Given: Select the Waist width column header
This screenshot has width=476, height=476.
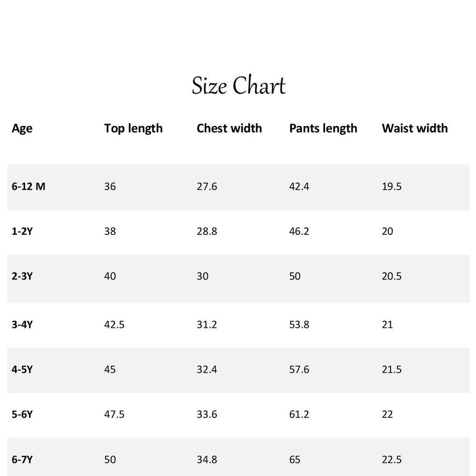Looking at the screenshot, I should pos(415,128).
